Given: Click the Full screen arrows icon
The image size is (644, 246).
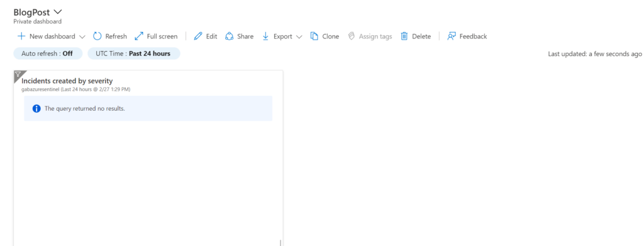Looking at the screenshot, I should pyautogui.click(x=139, y=36).
